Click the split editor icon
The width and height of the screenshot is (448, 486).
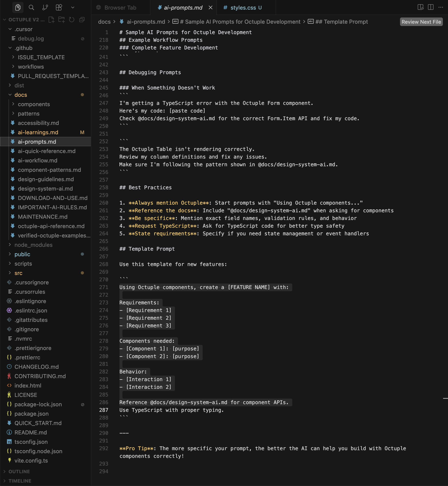pos(431,7)
